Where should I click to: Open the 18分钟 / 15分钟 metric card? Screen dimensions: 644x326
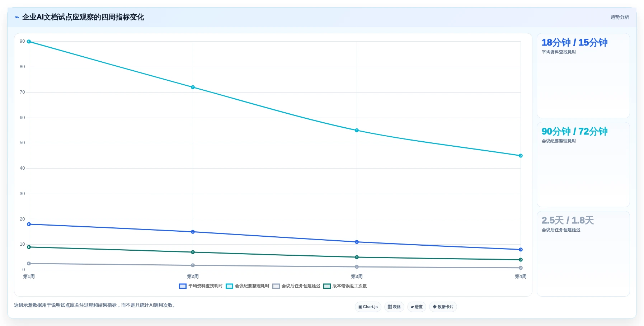coord(583,76)
